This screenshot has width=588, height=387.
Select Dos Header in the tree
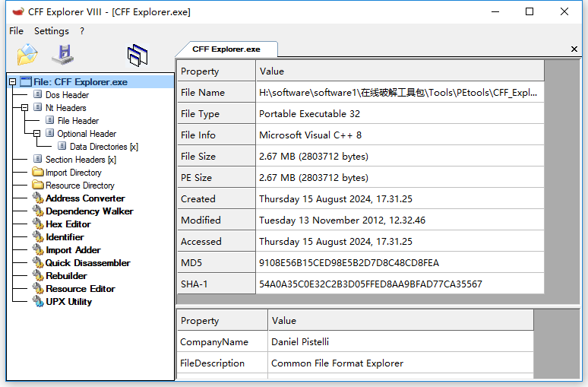pyautogui.click(x=67, y=94)
